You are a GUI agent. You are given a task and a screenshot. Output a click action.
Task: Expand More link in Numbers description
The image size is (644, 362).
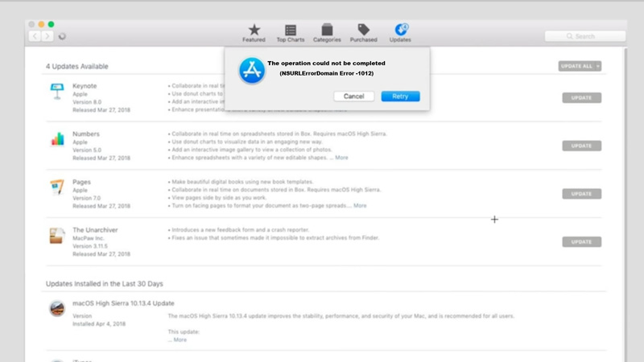[x=341, y=158]
